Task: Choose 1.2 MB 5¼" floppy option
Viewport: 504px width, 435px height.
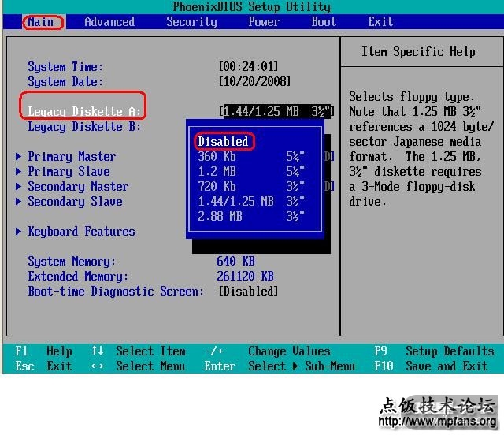Action: (x=251, y=171)
